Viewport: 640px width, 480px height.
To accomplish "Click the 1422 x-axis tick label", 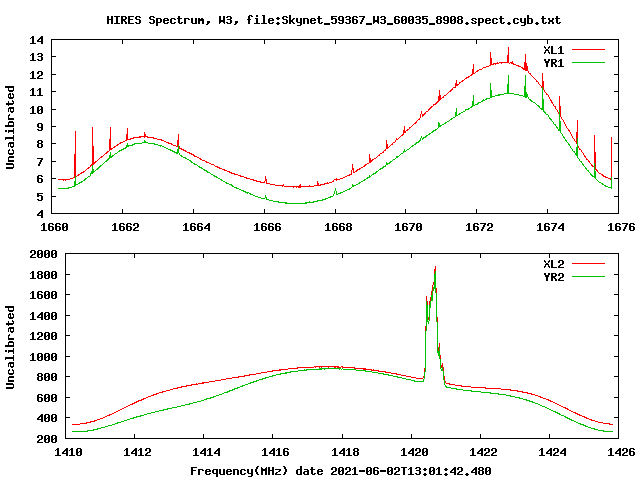I will pyautogui.click(x=483, y=452).
